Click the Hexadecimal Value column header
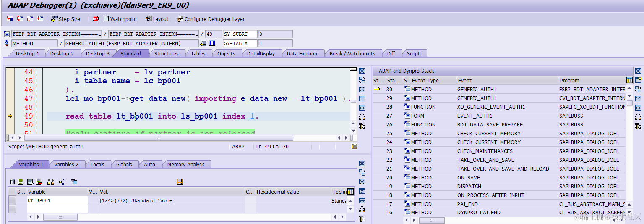Viewport: 644px width, 224px height. [293, 192]
